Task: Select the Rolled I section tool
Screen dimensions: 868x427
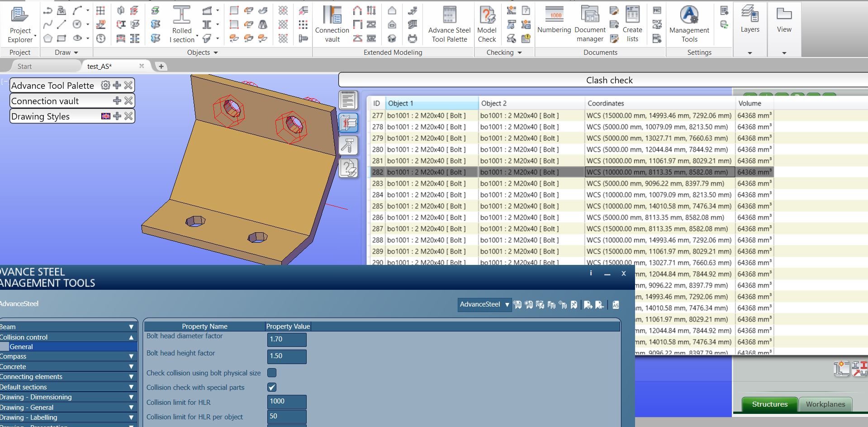Action: click(x=182, y=24)
